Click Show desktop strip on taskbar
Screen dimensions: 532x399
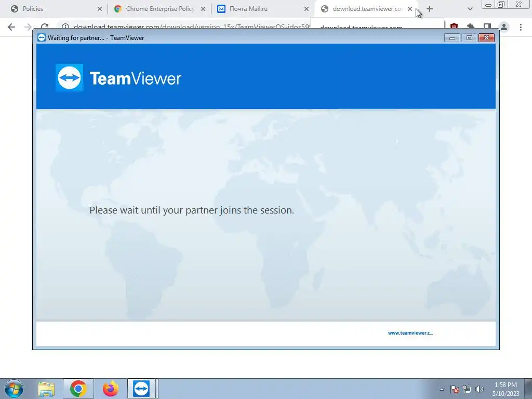pos(528,389)
